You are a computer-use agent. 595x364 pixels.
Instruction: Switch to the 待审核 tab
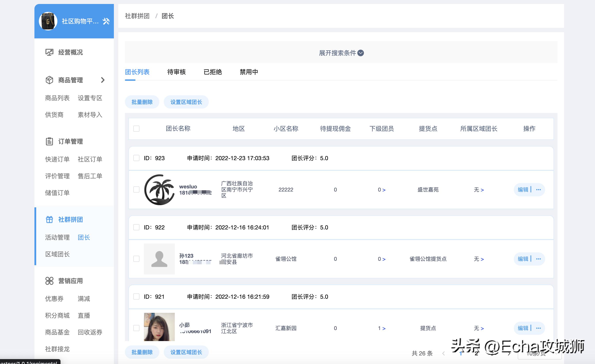click(177, 72)
